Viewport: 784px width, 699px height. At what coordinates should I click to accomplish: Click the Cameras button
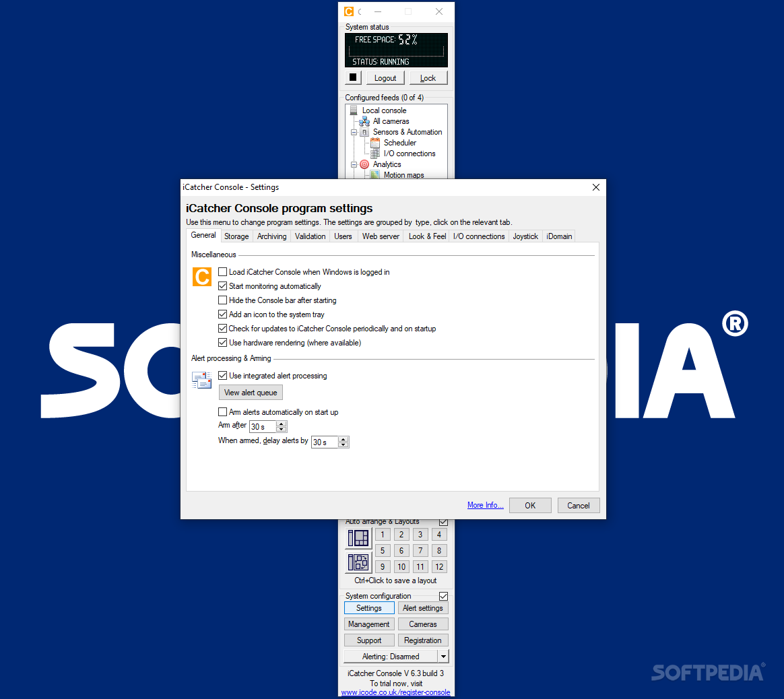423,624
